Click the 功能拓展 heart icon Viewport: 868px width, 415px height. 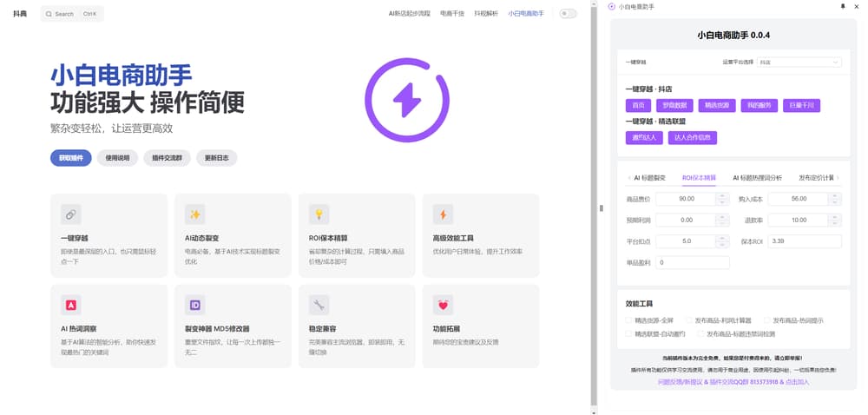[x=444, y=305]
